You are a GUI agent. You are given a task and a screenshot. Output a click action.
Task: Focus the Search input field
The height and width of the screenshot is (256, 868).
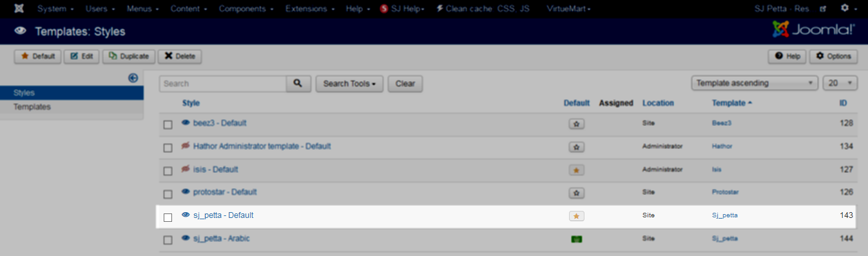click(x=223, y=84)
